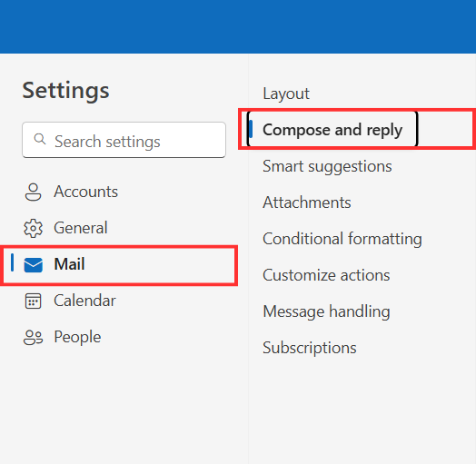Go to the People settings category
This screenshot has width=476, height=464.
pos(119,338)
